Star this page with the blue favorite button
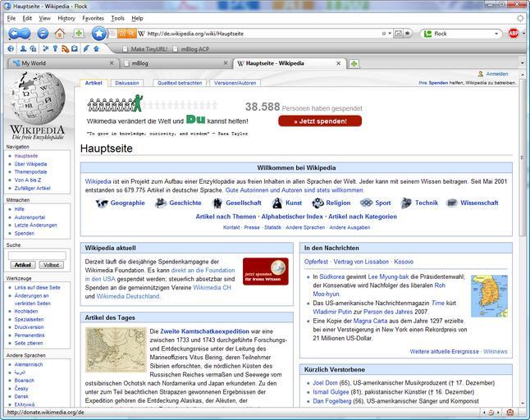The image size is (530, 420). pyautogui.click(x=99, y=33)
